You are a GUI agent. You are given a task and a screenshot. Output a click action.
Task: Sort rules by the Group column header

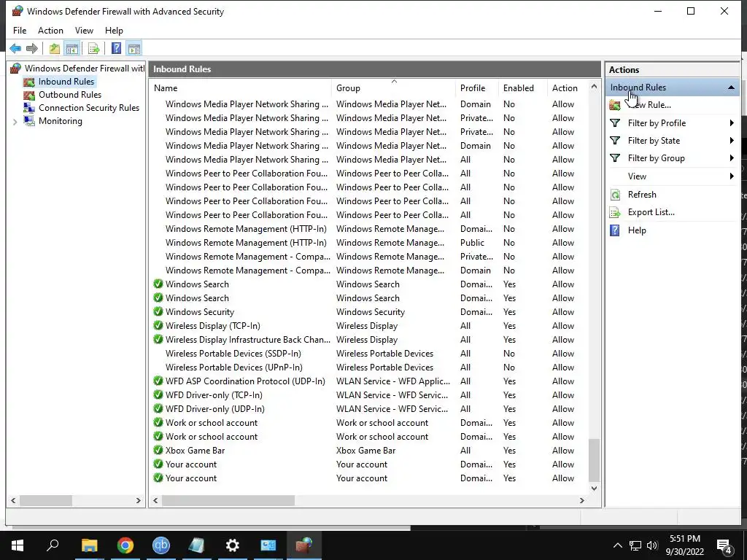pos(393,88)
